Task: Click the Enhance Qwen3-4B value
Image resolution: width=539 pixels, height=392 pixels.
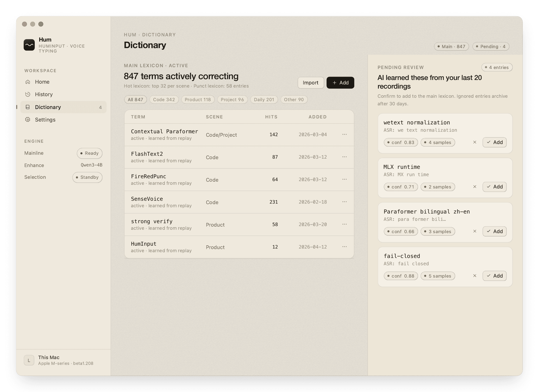Action: pyautogui.click(x=91, y=165)
